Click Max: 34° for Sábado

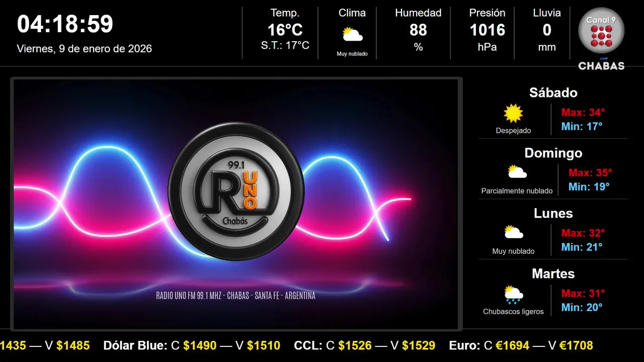point(583,113)
